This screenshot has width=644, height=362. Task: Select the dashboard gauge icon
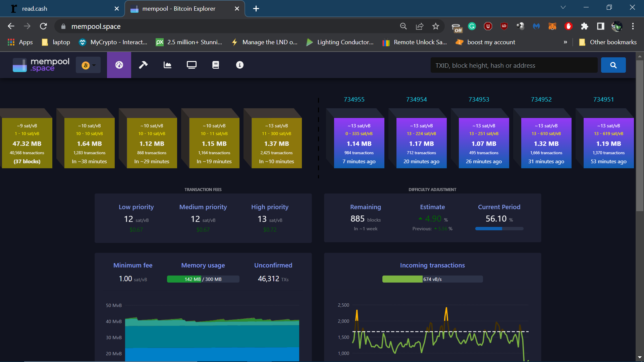[x=119, y=65]
